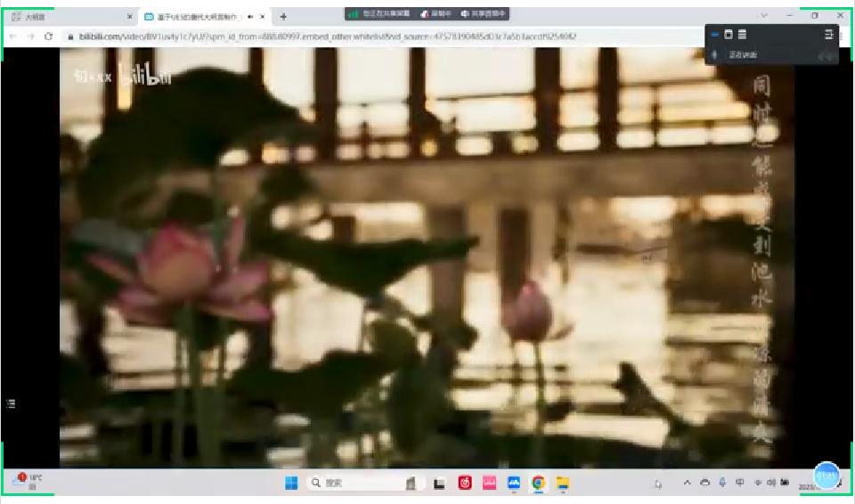Click the playlist icon at video left edge

pos(11,403)
